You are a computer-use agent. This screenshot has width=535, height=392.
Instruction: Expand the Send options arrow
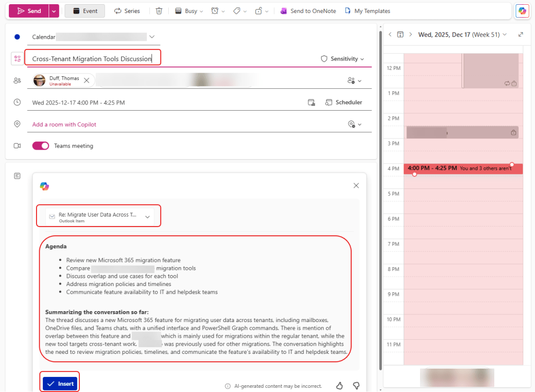pyautogui.click(x=54, y=11)
